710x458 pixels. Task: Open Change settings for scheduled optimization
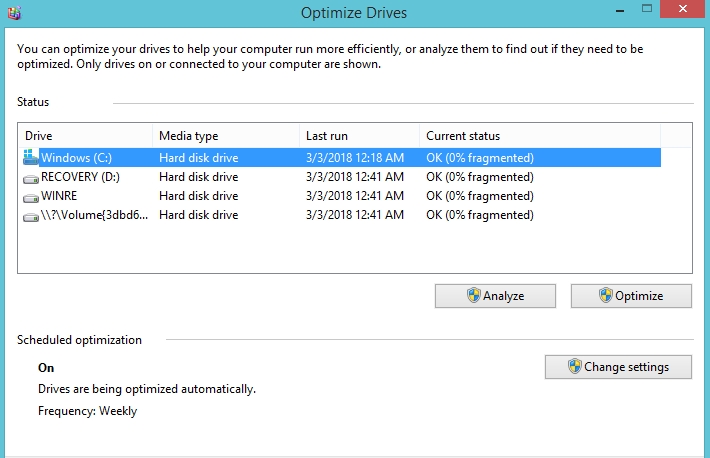[x=619, y=367]
